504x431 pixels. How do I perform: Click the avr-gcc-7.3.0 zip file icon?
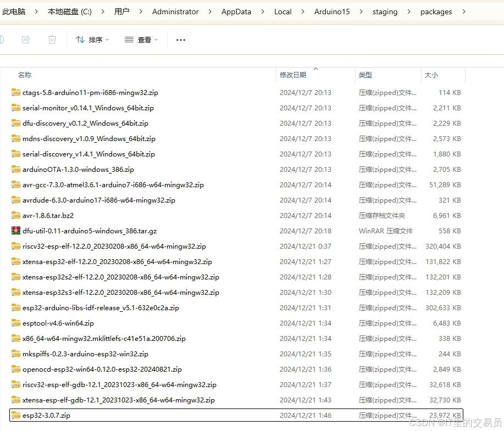(x=16, y=184)
